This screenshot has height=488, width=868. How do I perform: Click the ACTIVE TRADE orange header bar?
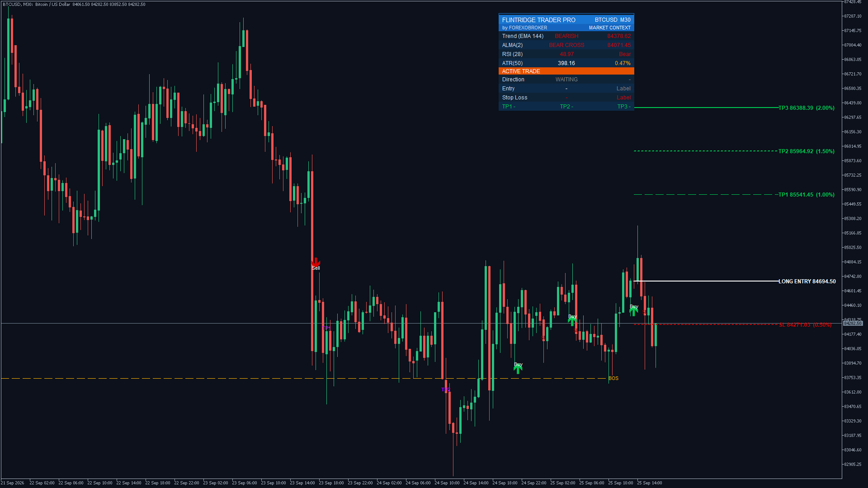click(566, 71)
